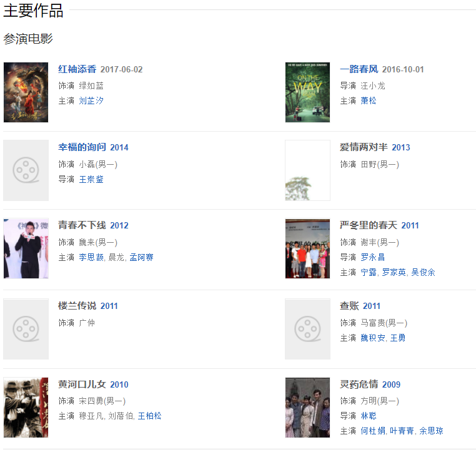Open the 爱情两对半 image thumbnail
The height and width of the screenshot is (450, 476).
(x=307, y=170)
